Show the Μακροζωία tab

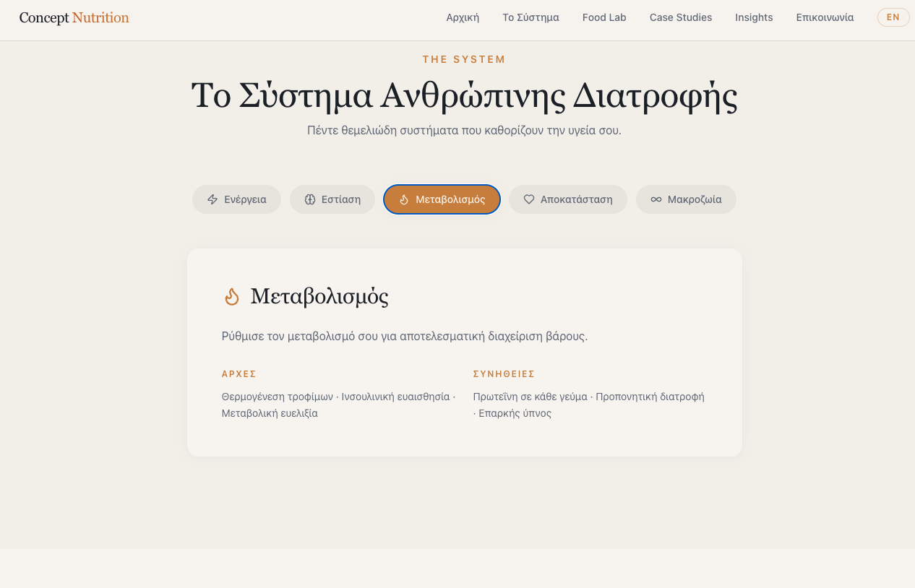686,199
